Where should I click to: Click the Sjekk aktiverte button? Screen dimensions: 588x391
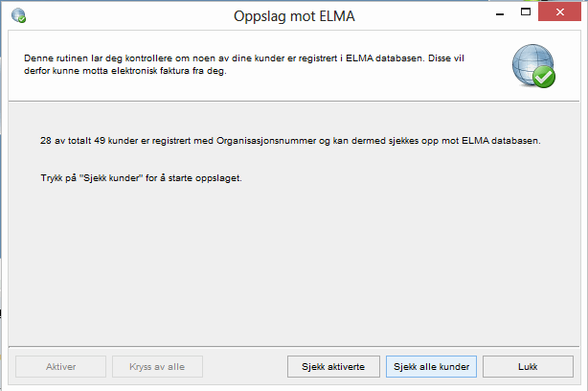coord(333,366)
